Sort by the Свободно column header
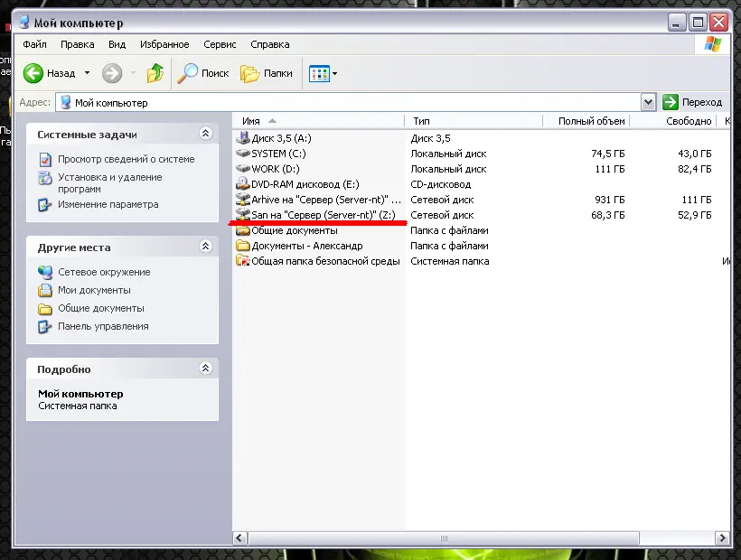The image size is (741, 560). pyautogui.click(x=673, y=121)
